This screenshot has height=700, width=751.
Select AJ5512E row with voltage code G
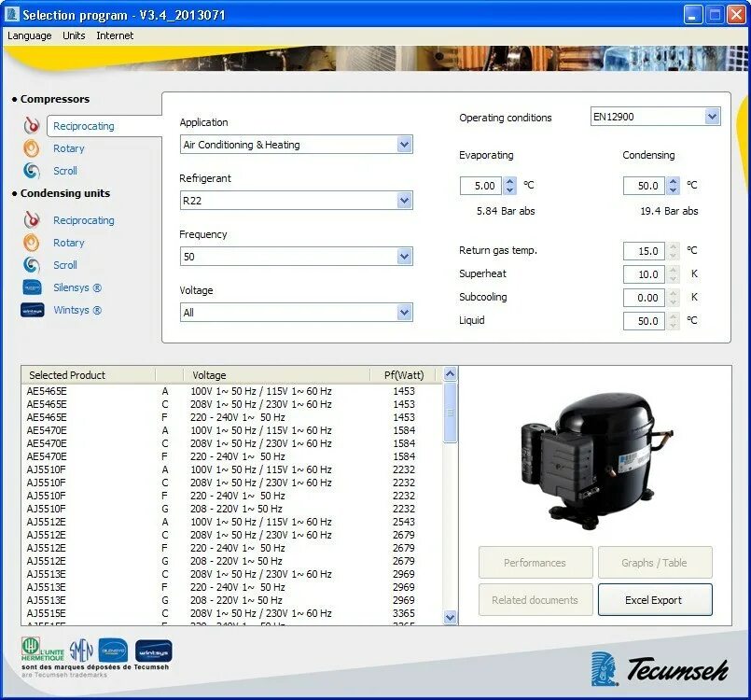231,561
